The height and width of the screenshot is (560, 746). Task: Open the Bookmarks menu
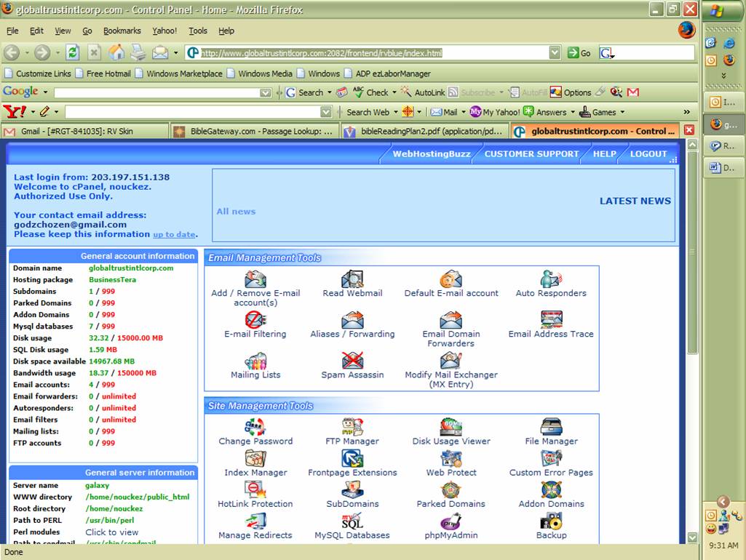(122, 31)
